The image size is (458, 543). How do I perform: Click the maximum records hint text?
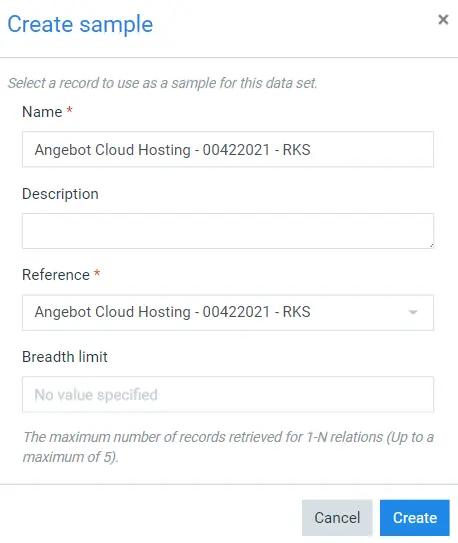[x=228, y=447]
